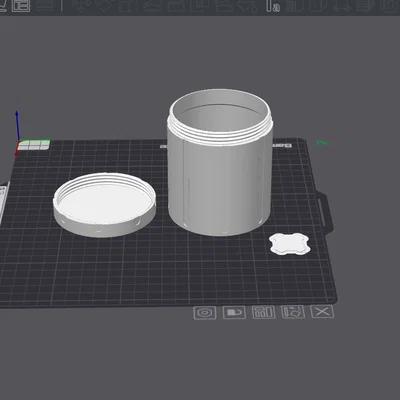Image resolution: width=400 pixels, height=400 pixels.
Task: Click the auto-orient objects plate icon
Action: 293,312
